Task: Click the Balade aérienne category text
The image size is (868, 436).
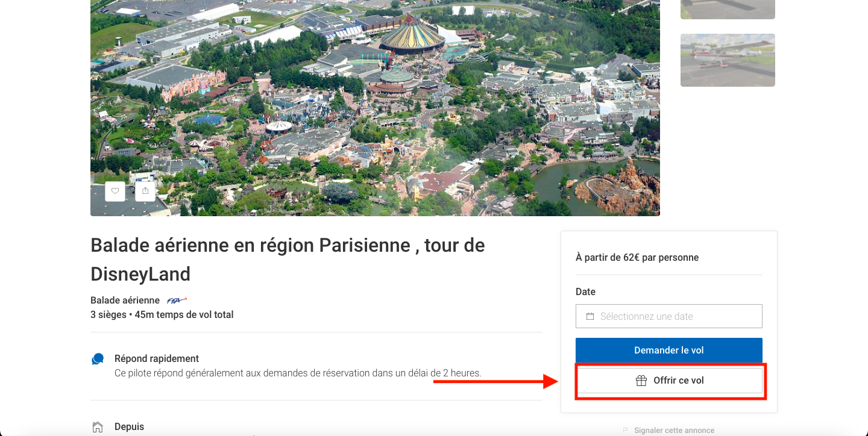Action: 125,301
